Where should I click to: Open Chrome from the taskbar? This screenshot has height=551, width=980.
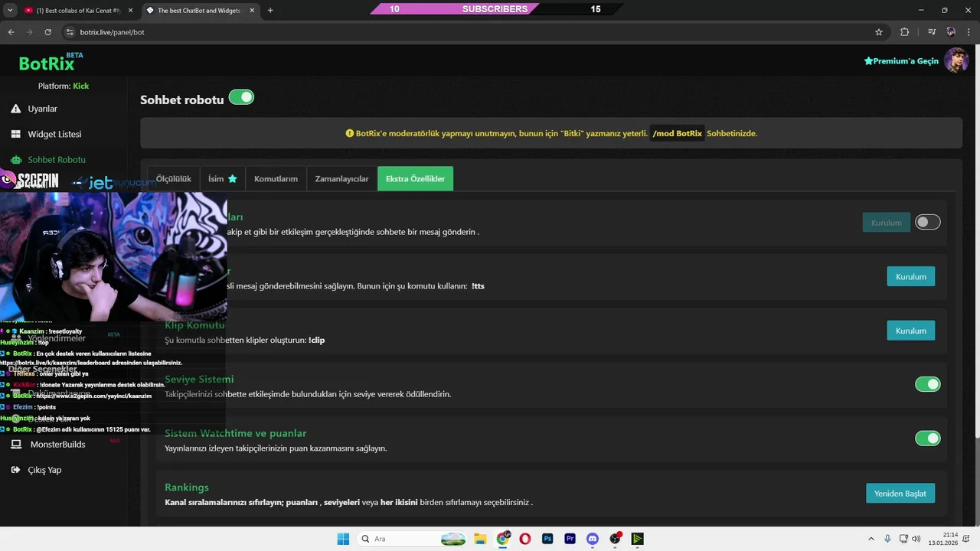(503, 539)
